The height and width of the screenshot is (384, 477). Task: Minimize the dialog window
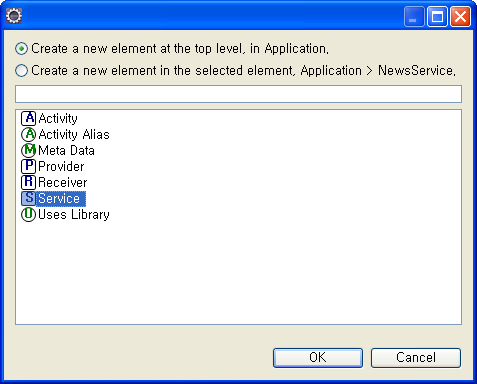click(414, 16)
